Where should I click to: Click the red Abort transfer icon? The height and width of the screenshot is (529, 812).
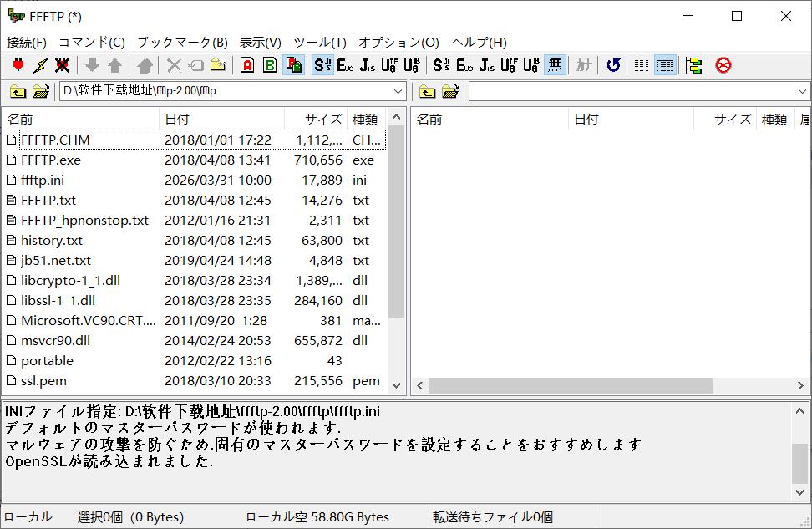tap(723, 65)
